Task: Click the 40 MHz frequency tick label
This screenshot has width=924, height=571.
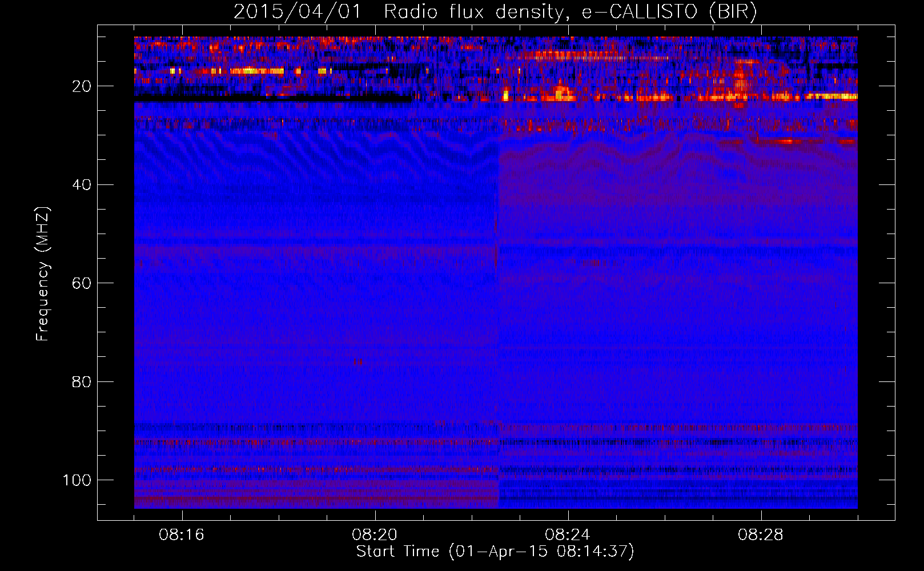Action: (x=82, y=184)
